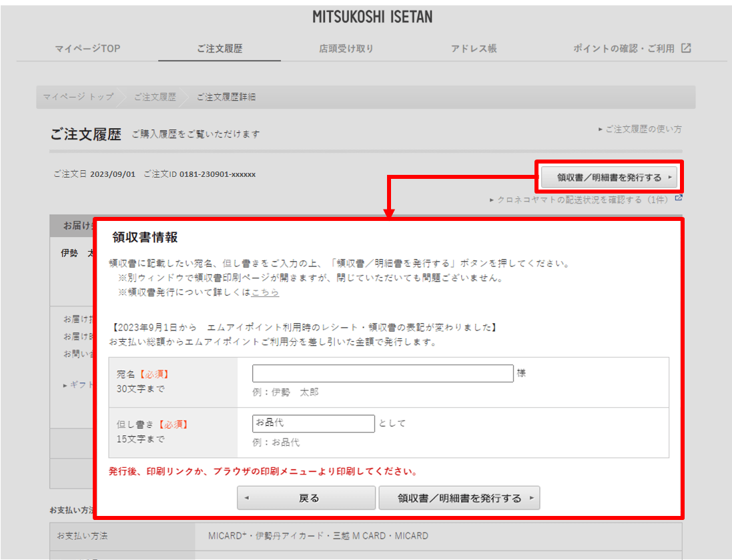Screen dimensions: 732x560
Task: Click the payment method text MICARD+・伊勢丹アイカード
Action: point(318,536)
